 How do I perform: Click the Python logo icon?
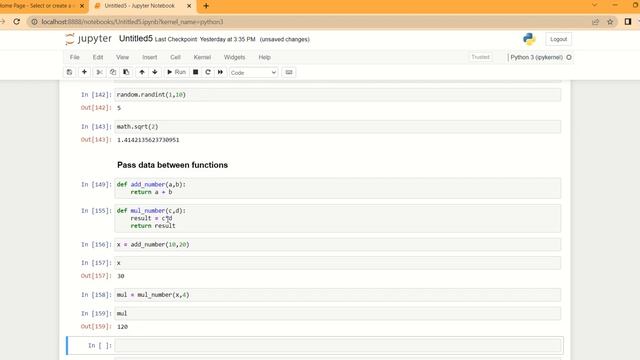(x=529, y=39)
